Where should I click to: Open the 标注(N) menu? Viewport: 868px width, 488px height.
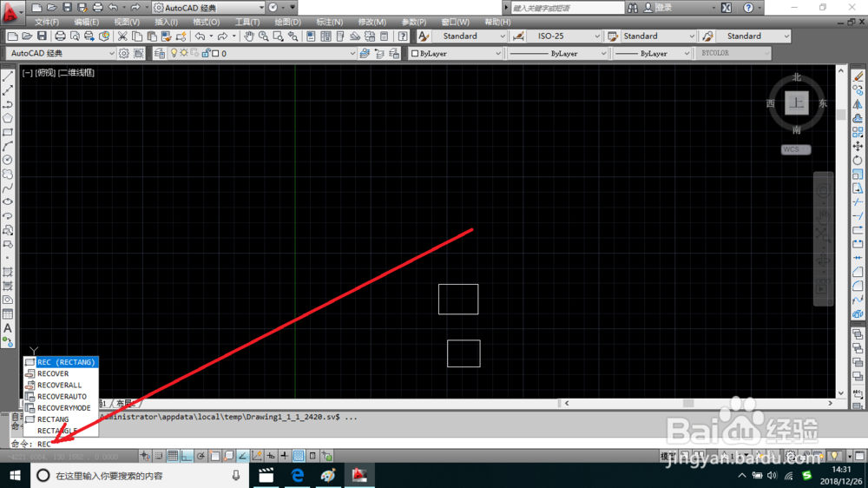[x=329, y=23]
